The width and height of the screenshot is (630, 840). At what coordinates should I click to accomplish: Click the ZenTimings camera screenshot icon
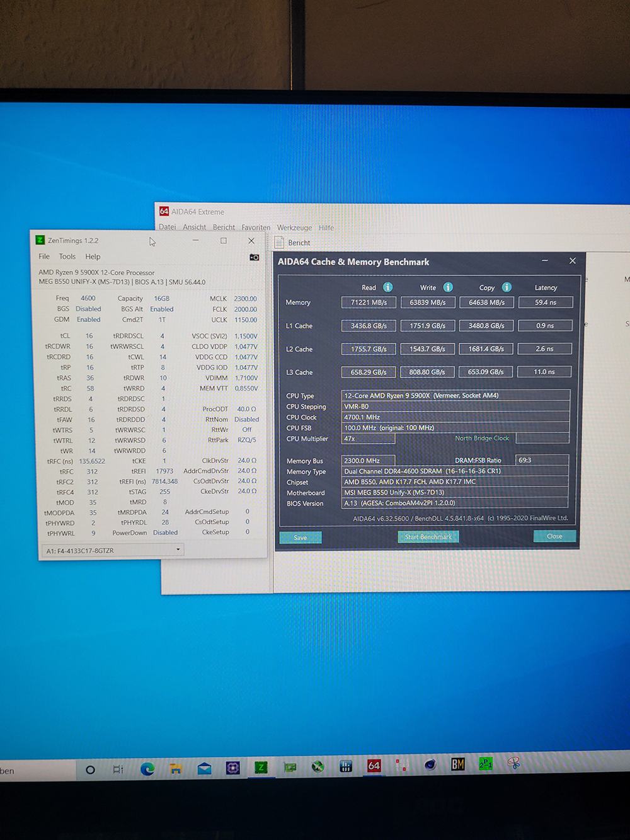[x=254, y=257]
